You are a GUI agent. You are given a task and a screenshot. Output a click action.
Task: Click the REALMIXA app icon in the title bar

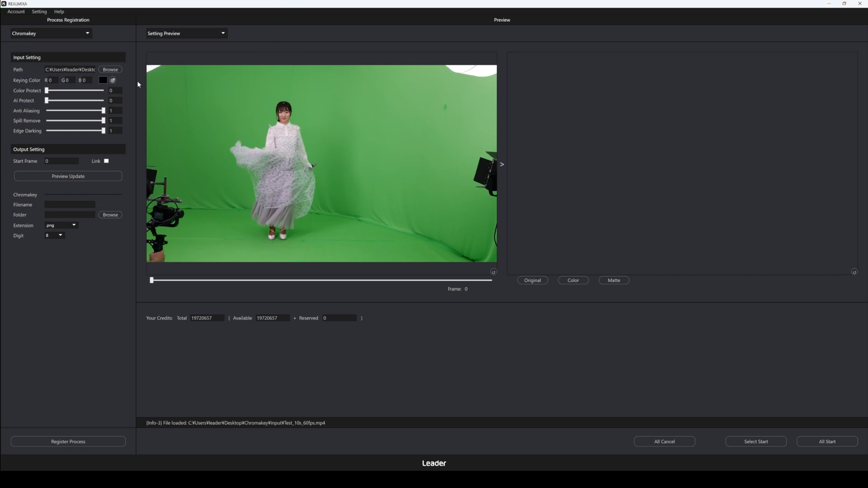coord(4,4)
